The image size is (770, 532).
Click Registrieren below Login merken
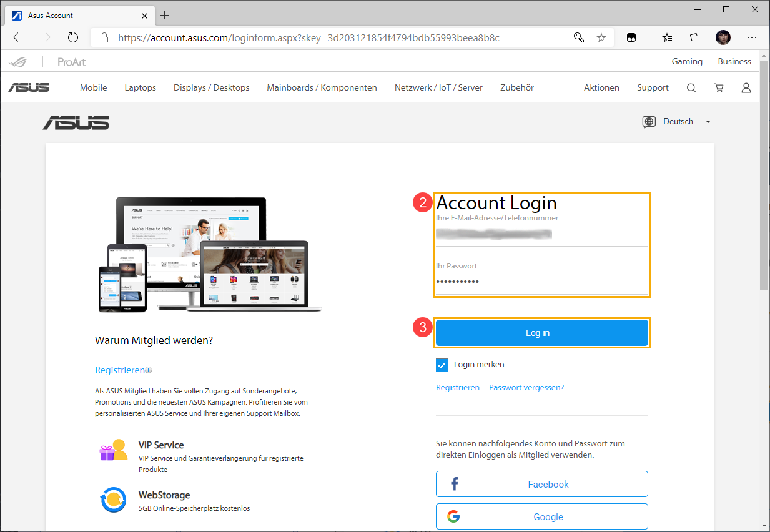coord(458,388)
